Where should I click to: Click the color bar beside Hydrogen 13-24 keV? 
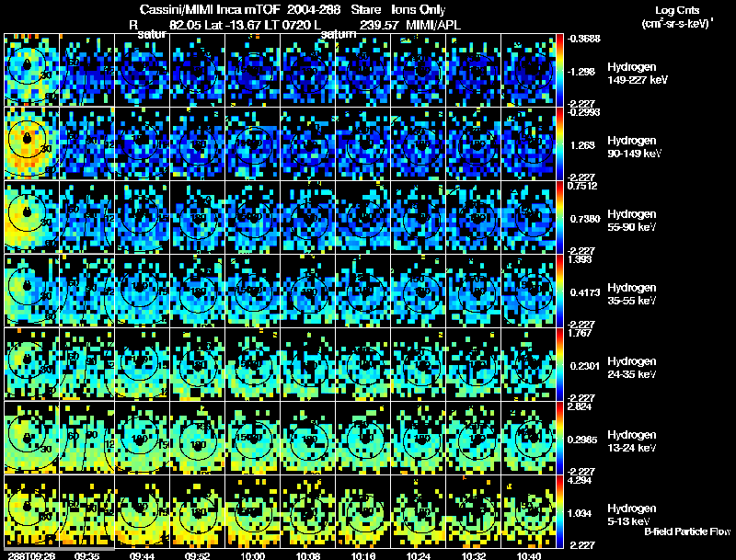pos(559,438)
